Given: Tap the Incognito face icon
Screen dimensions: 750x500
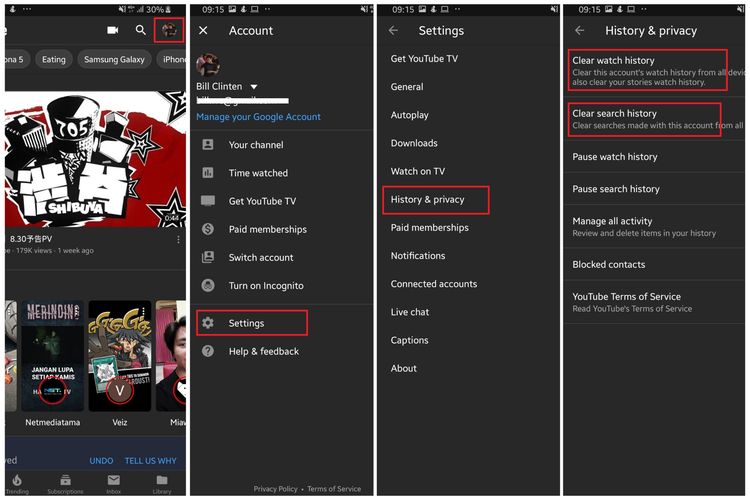Looking at the screenshot, I should point(208,285).
